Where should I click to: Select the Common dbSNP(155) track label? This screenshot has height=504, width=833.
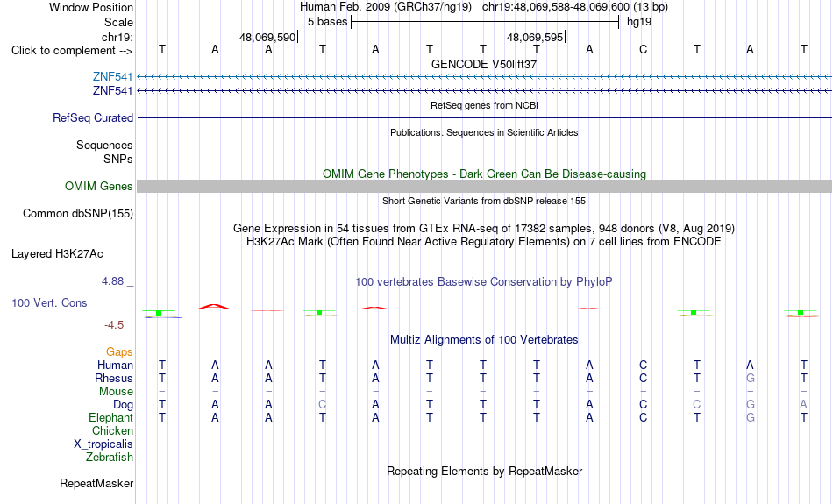(x=78, y=214)
